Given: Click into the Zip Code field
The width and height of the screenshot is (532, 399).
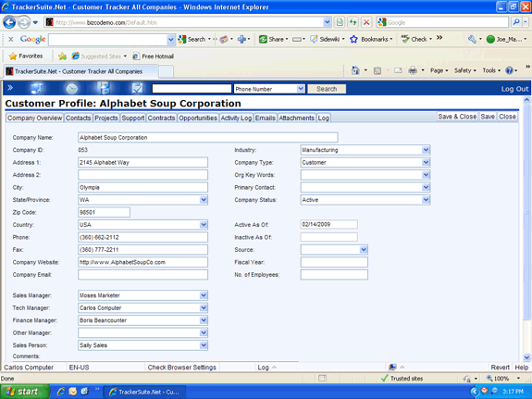Looking at the screenshot, I should tap(104, 212).
